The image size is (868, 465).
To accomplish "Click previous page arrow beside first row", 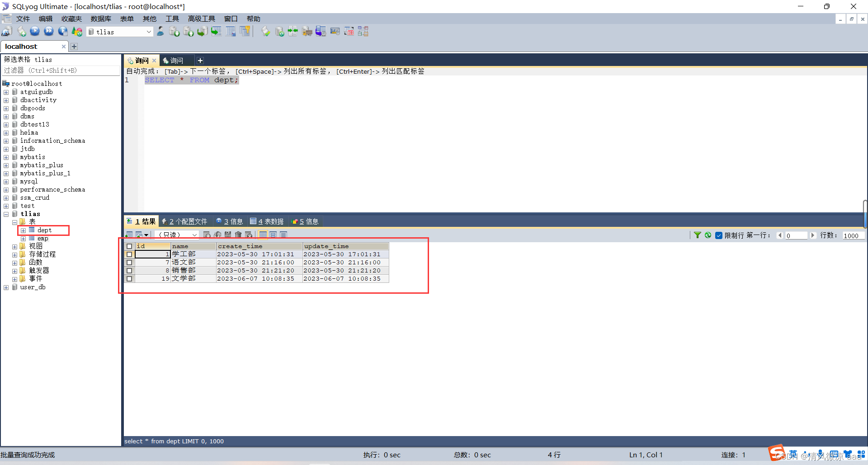I will [x=779, y=235].
